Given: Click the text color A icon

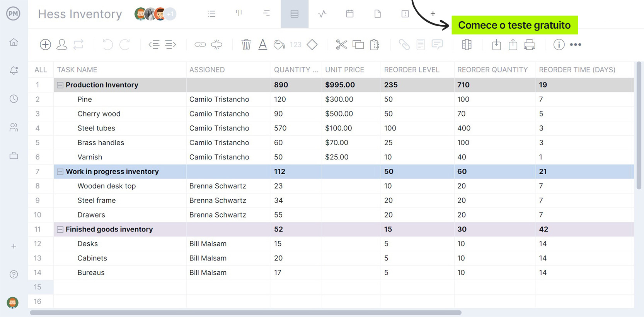Looking at the screenshot, I should point(263,45).
